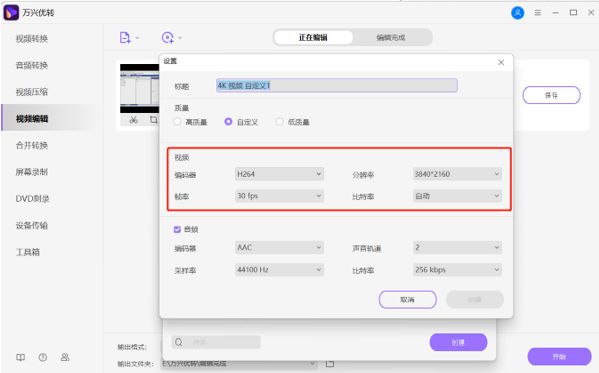
Task: Close the 设置 dialog with X
Action: (x=501, y=62)
